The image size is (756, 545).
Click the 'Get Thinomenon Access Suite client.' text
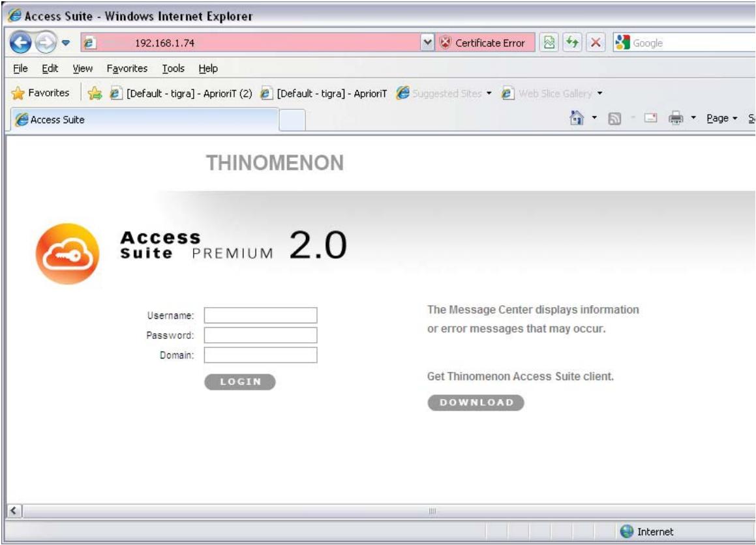[521, 376]
